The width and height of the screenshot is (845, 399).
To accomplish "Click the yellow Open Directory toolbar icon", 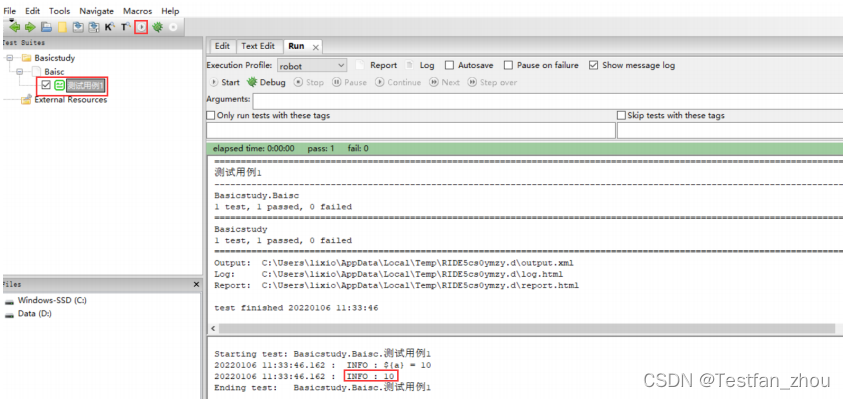I will [62, 27].
